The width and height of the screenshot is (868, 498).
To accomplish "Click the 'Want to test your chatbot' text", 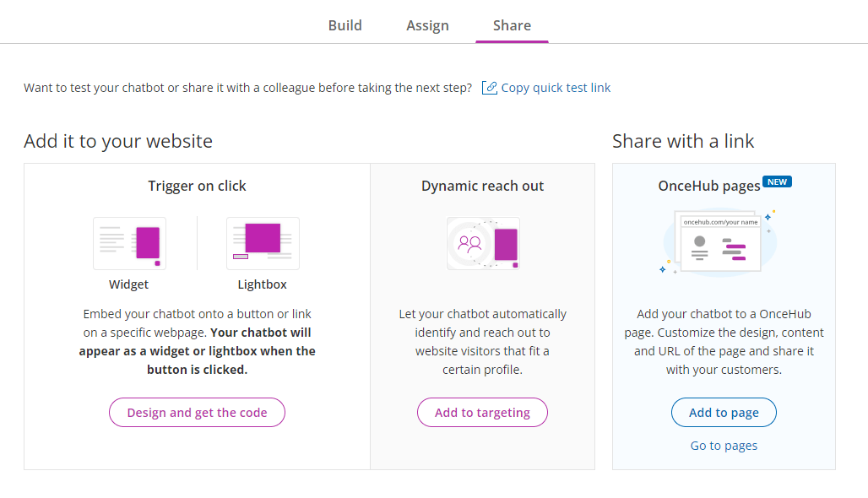I will (248, 88).
